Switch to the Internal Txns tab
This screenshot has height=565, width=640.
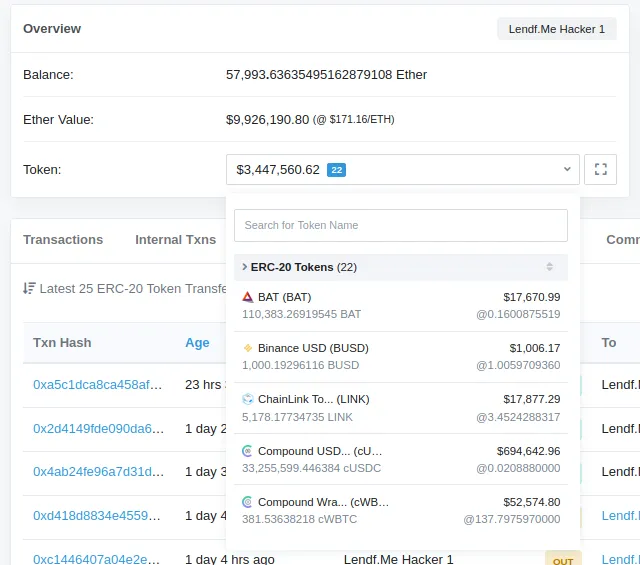tap(176, 240)
